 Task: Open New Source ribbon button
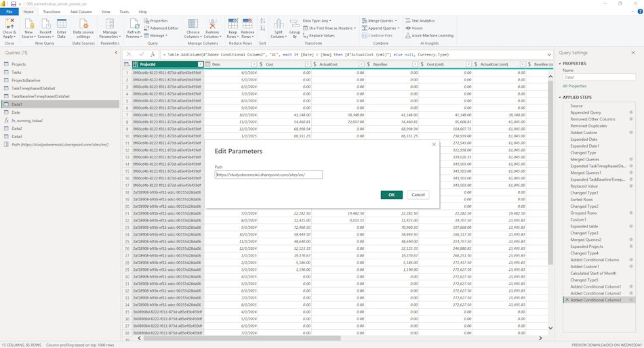(x=28, y=28)
